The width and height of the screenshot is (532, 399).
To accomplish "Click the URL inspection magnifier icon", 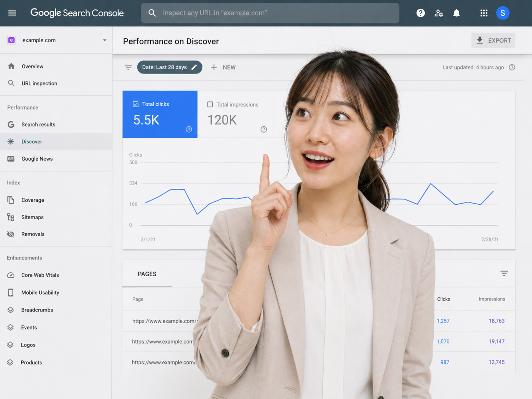I will click(11, 83).
